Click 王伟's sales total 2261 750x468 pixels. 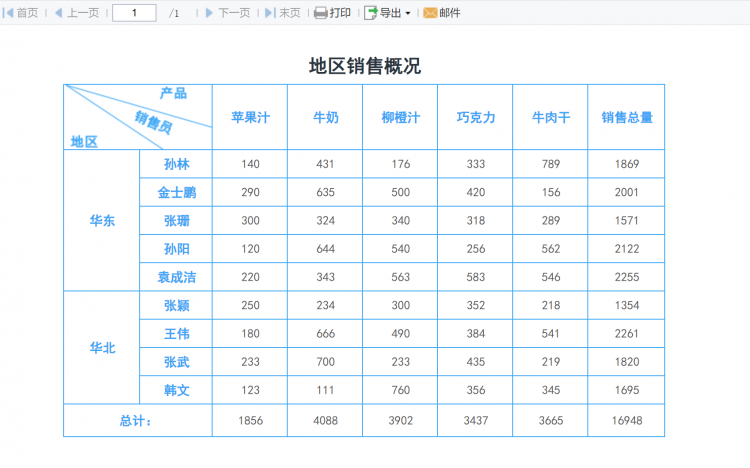pyautogui.click(x=627, y=334)
